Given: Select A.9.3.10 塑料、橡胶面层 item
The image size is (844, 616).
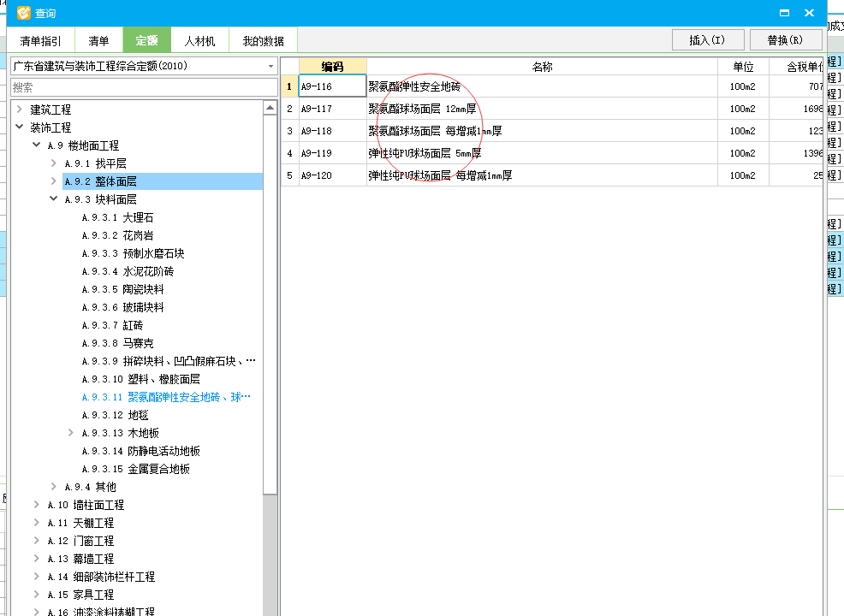Looking at the screenshot, I should [140, 379].
